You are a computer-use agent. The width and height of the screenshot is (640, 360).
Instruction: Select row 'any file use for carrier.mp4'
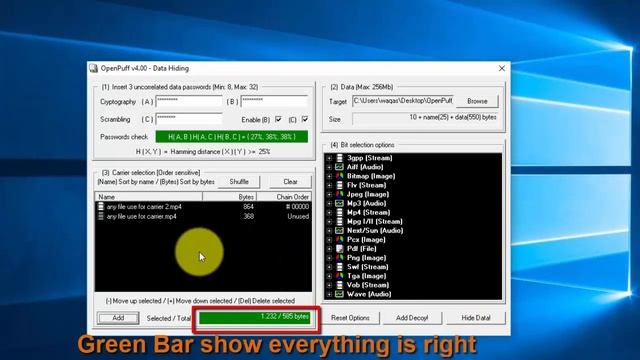tap(203, 216)
